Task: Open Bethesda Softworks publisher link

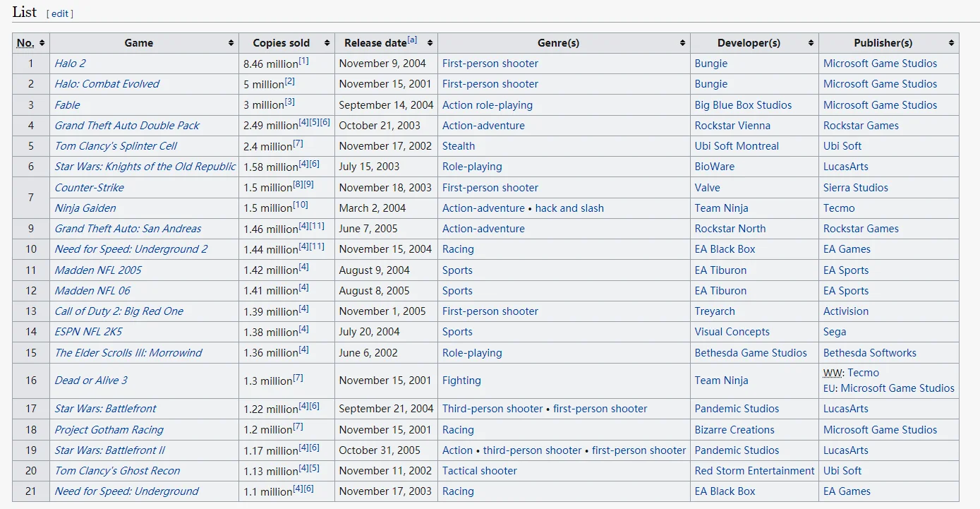Action: (x=870, y=353)
